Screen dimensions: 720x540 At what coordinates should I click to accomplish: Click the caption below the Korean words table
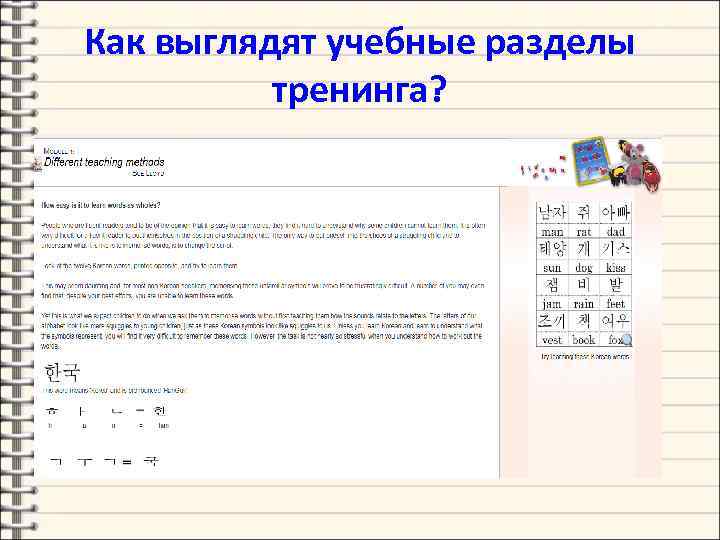585,356
